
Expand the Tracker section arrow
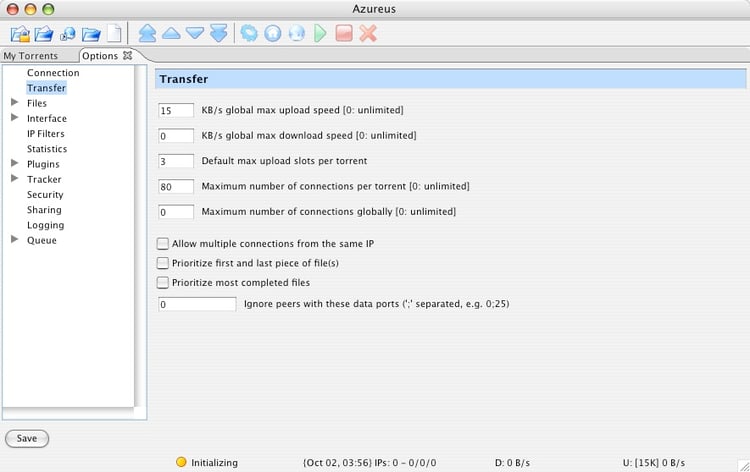click(x=15, y=178)
